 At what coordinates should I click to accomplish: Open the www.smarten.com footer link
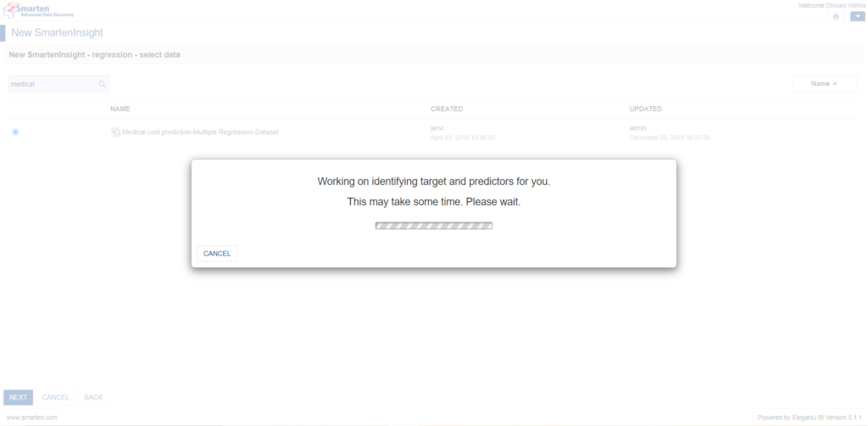[32, 418]
